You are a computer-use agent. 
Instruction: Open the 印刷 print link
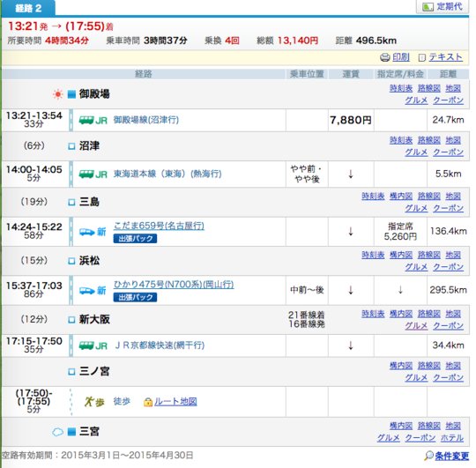click(401, 57)
